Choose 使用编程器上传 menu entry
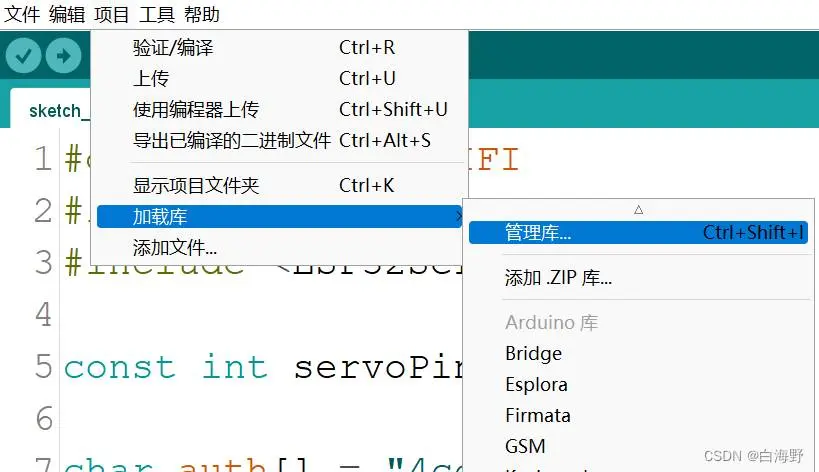 [279, 109]
